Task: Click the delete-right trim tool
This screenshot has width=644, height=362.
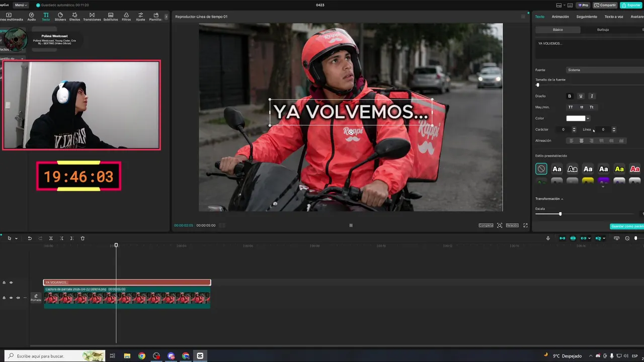Action: (72, 238)
